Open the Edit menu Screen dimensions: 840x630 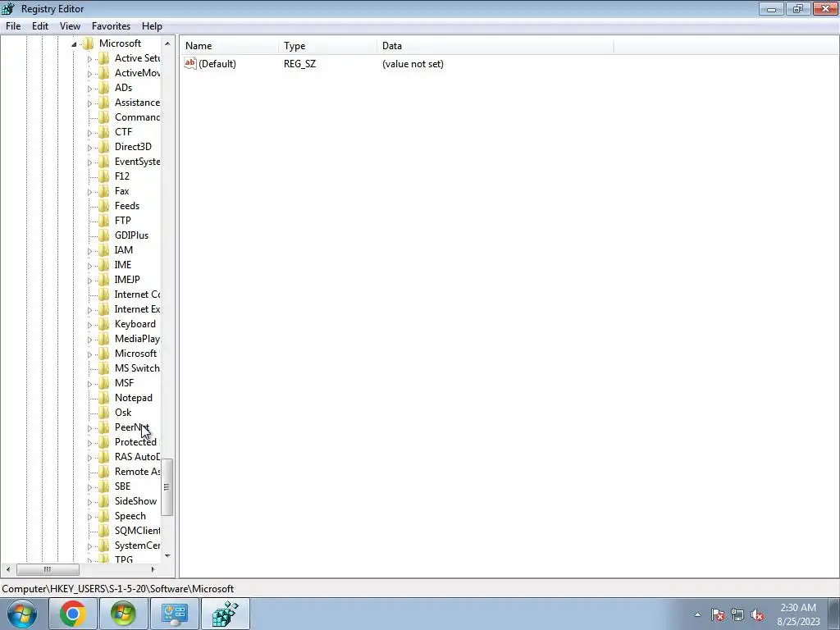click(x=40, y=26)
